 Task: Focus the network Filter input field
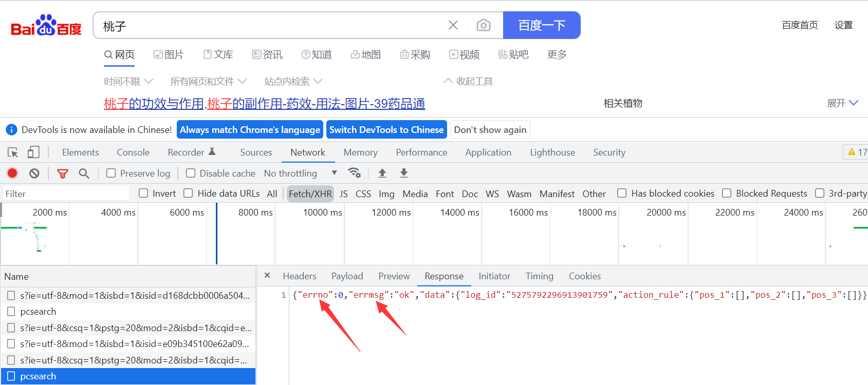click(x=65, y=194)
